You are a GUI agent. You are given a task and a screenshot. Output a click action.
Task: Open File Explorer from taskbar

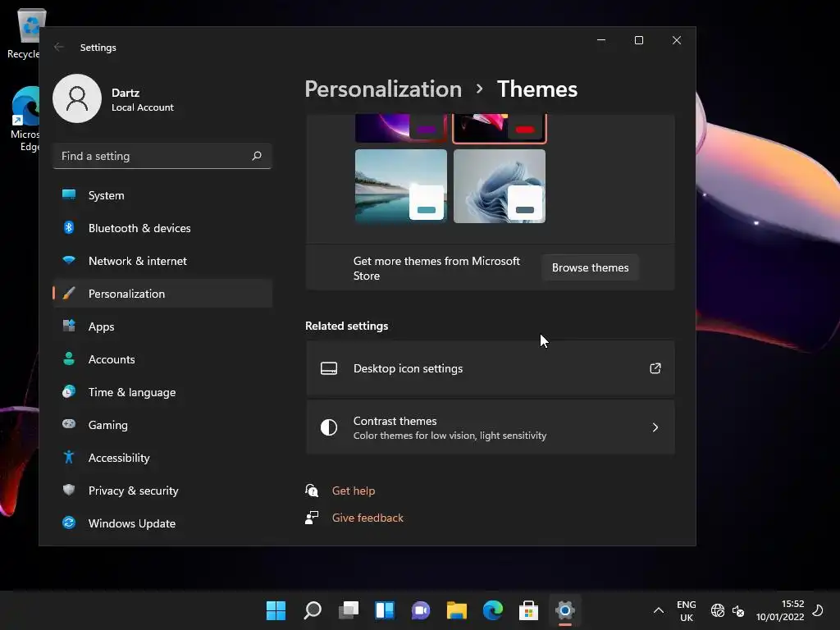point(457,610)
